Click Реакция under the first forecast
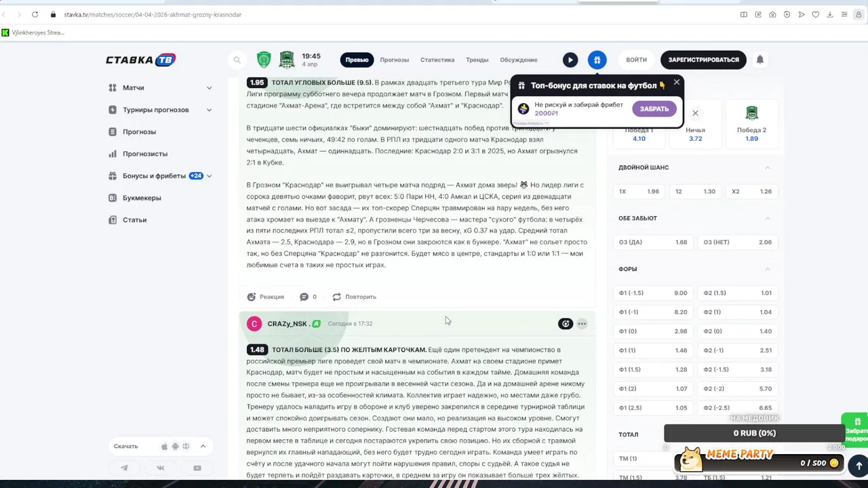 coord(265,297)
